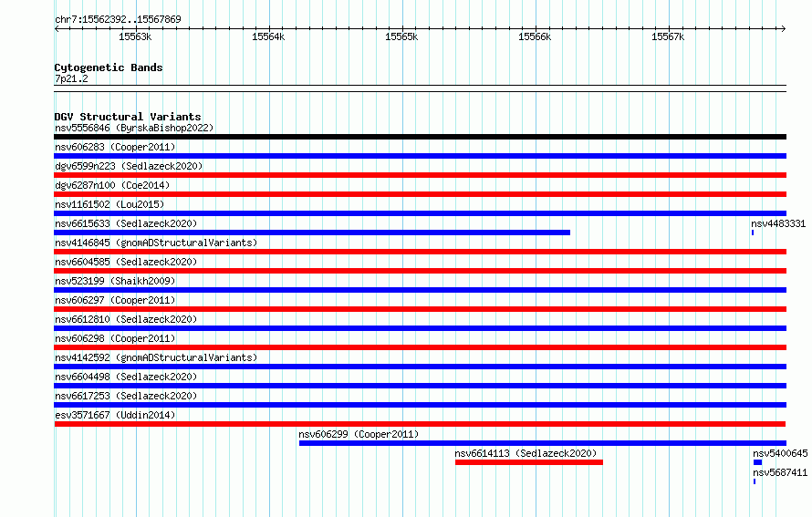
Task: Open nsv6604498 (Sedlazeck2020) variant label
Action: click(126, 377)
